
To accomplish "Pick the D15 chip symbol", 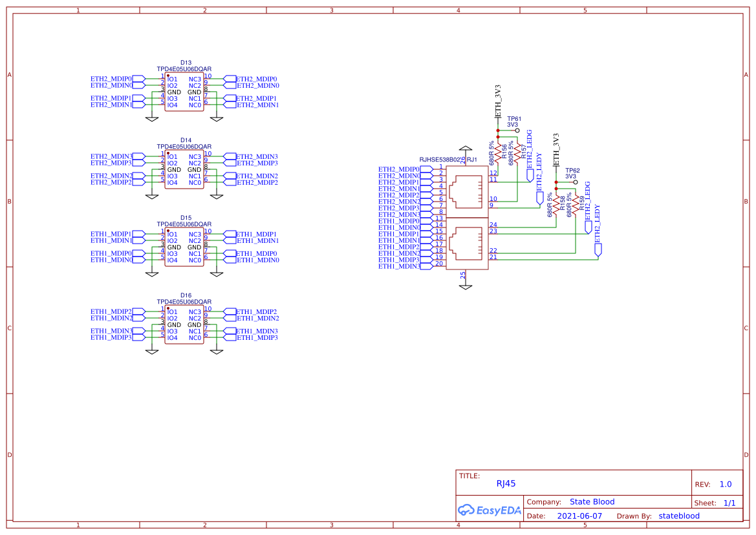I will [x=184, y=247].
